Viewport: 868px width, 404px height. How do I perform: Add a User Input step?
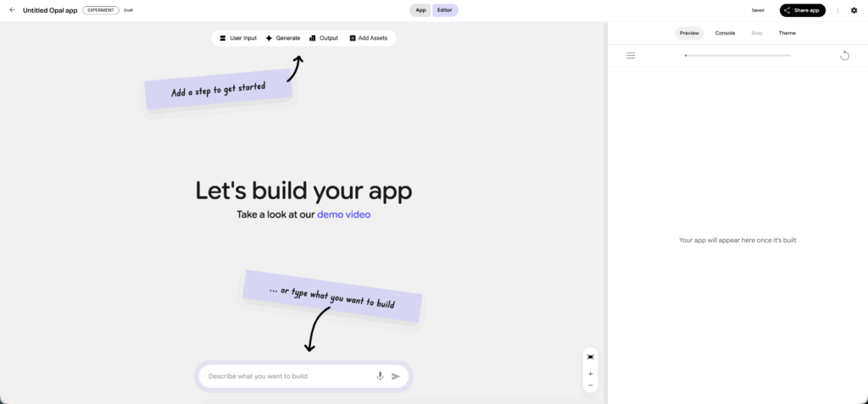click(x=237, y=38)
